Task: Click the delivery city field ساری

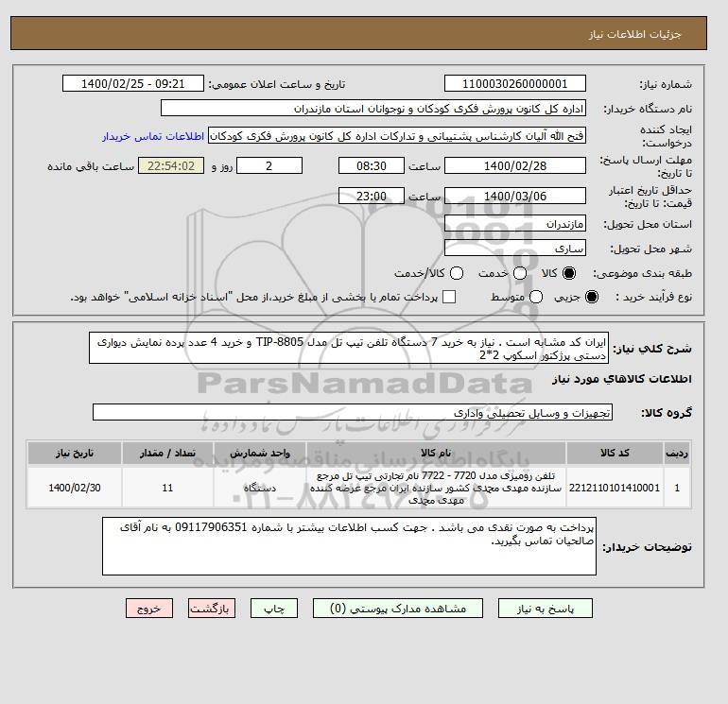Action: (x=515, y=248)
